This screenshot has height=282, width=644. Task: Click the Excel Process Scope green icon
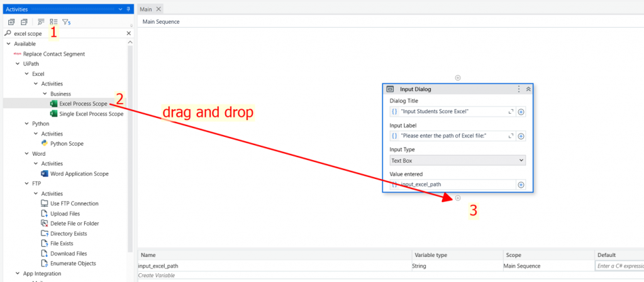[53, 104]
